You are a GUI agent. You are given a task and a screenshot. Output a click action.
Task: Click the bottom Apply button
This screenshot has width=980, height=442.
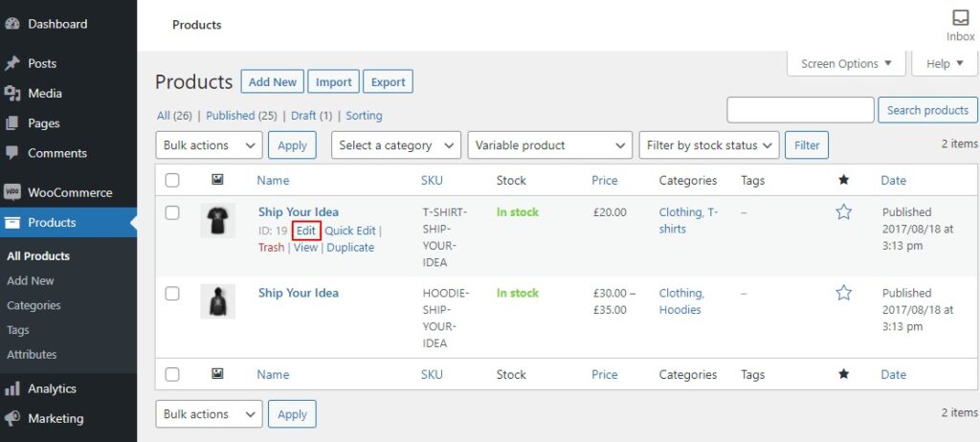click(293, 414)
